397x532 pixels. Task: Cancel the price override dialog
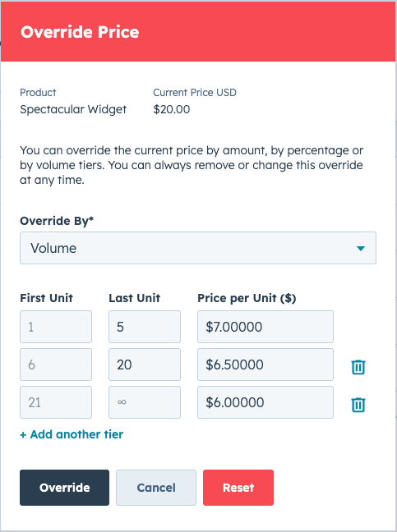click(156, 488)
